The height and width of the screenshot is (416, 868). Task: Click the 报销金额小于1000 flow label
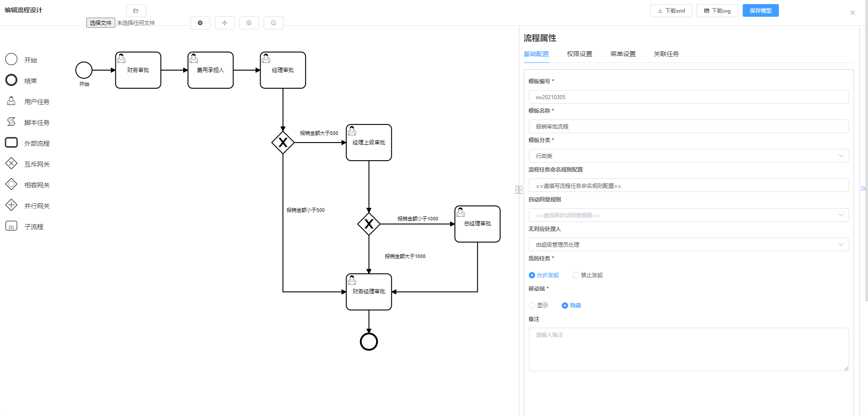[x=417, y=219]
